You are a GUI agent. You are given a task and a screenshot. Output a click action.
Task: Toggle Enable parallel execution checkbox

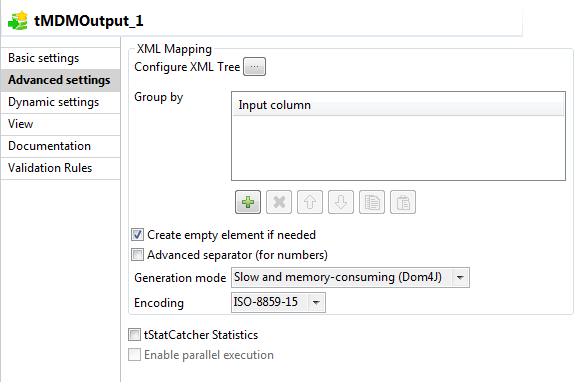134,355
